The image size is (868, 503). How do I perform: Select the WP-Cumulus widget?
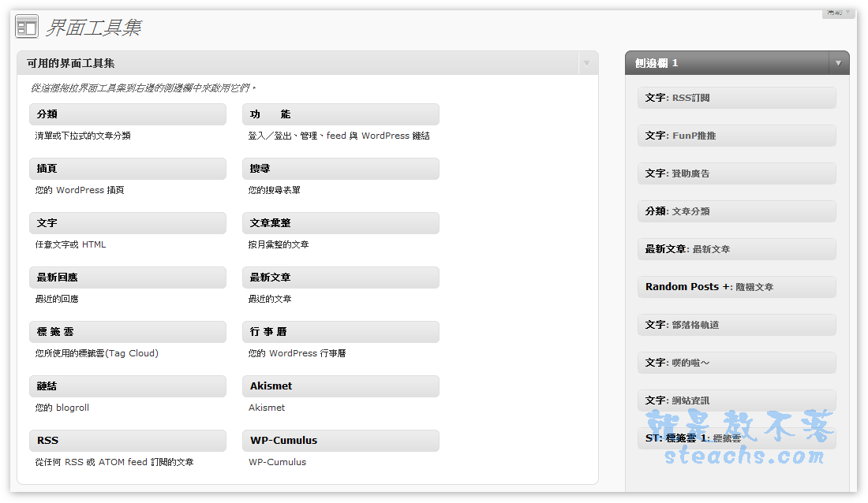340,441
